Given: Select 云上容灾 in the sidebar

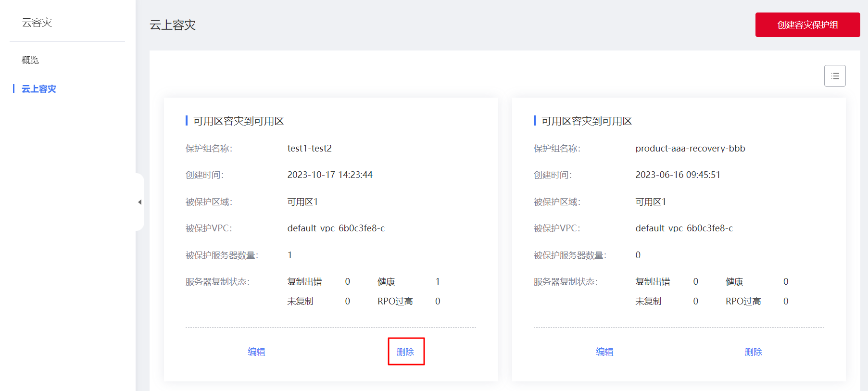Looking at the screenshot, I should click(39, 89).
